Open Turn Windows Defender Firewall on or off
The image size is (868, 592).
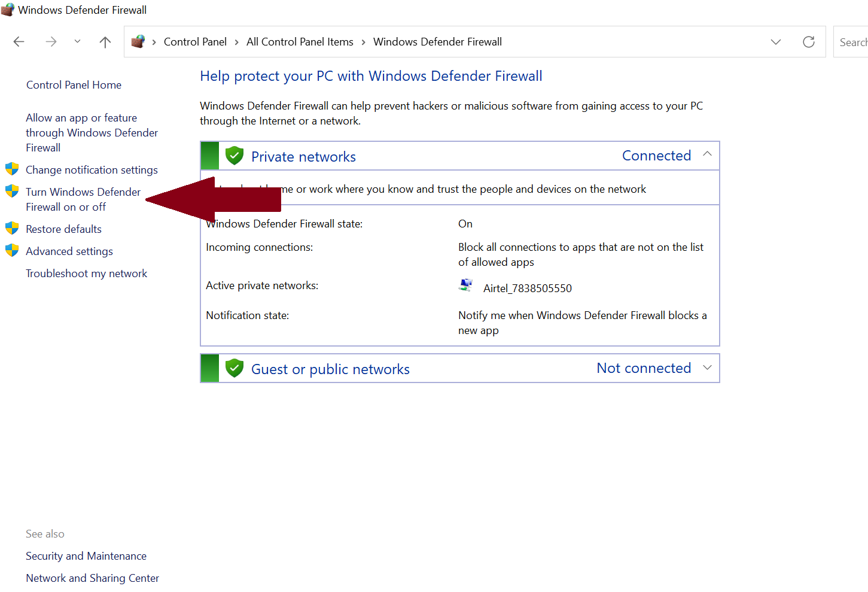click(x=83, y=199)
